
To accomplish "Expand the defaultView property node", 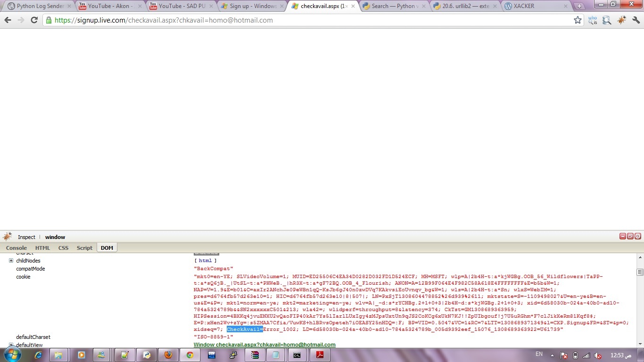I will tap(11, 345).
